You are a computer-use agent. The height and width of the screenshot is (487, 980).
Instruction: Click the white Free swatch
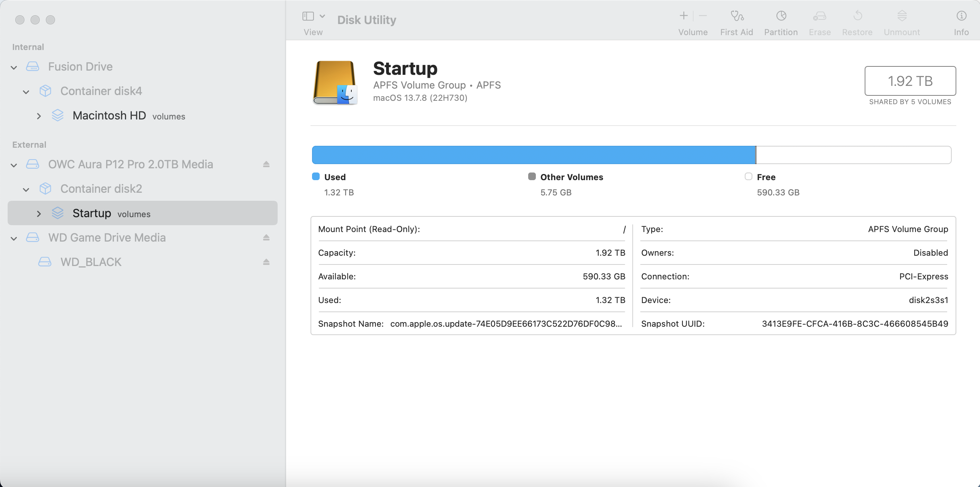pos(748,176)
